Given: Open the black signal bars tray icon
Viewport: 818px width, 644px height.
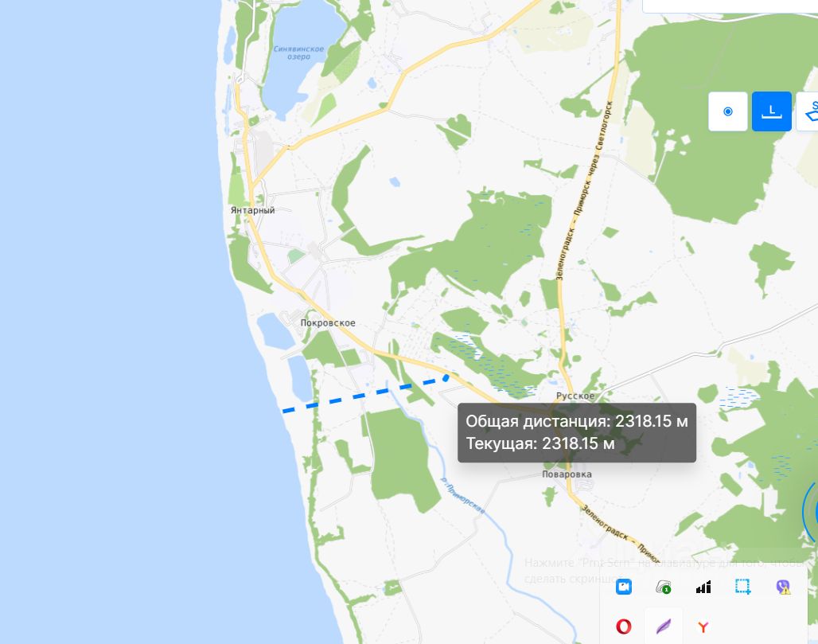Looking at the screenshot, I should click(x=703, y=587).
